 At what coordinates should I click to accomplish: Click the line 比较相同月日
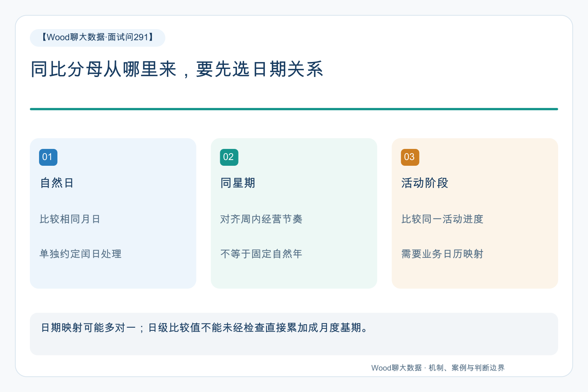click(70, 219)
